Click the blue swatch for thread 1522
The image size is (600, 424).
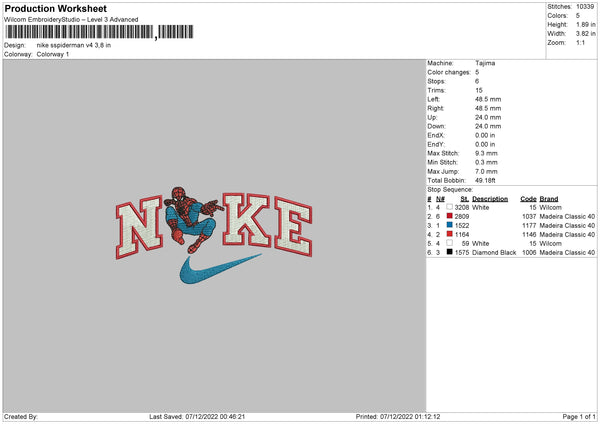pyautogui.click(x=450, y=225)
